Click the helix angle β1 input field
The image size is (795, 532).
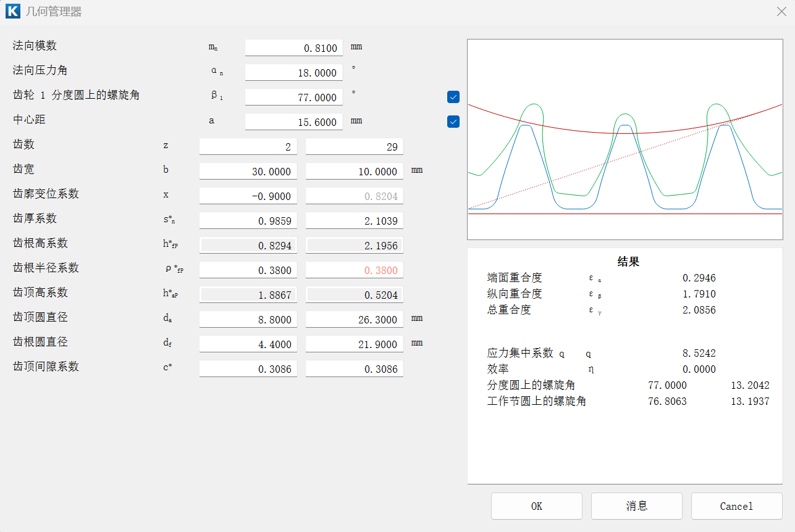[293, 98]
